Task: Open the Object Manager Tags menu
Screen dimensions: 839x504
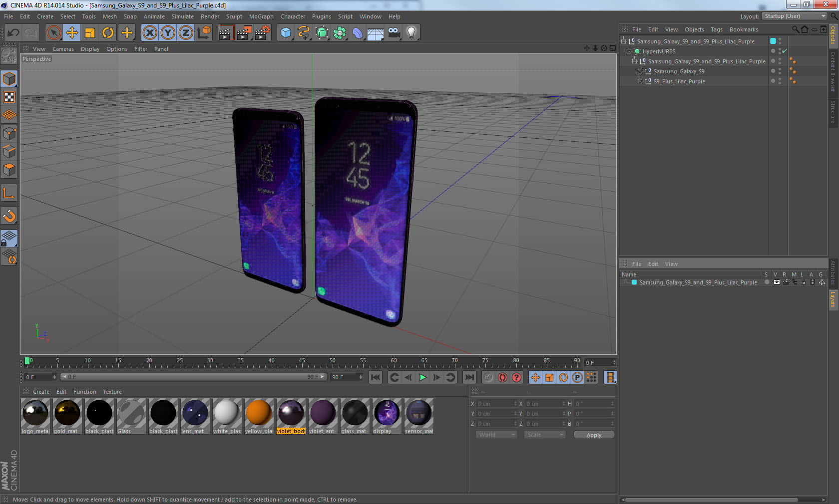Action: coord(717,29)
